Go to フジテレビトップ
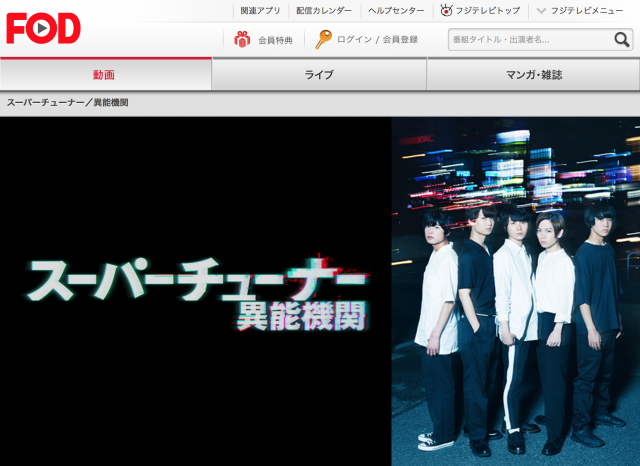Viewport: 640px width, 466px height. (488, 11)
